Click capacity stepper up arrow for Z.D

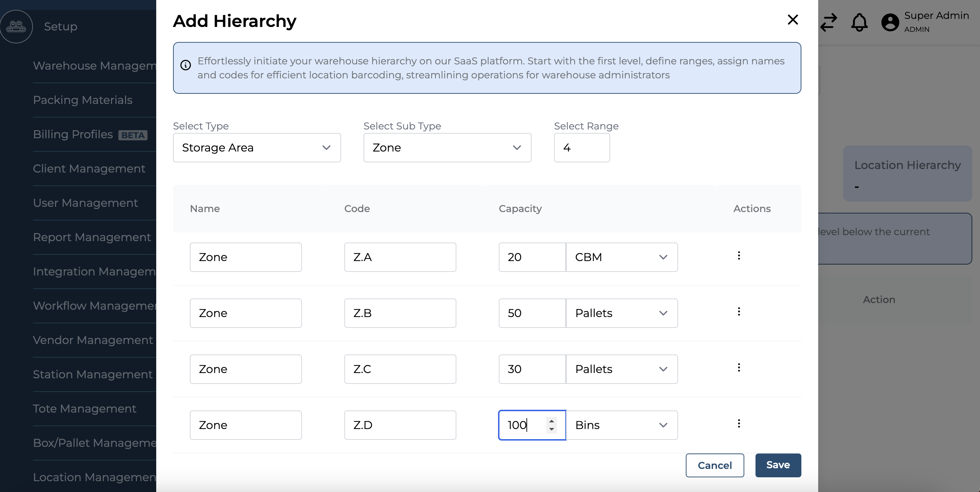551,421
